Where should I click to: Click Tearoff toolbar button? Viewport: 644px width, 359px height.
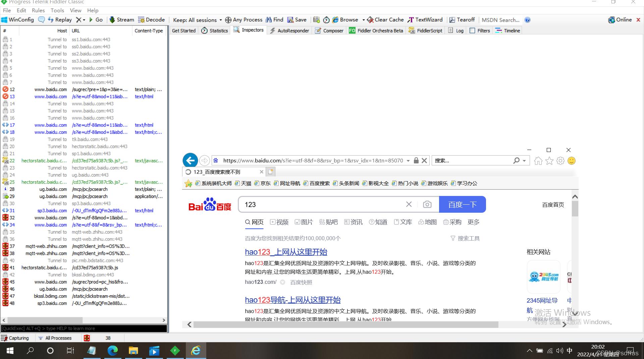coord(462,20)
